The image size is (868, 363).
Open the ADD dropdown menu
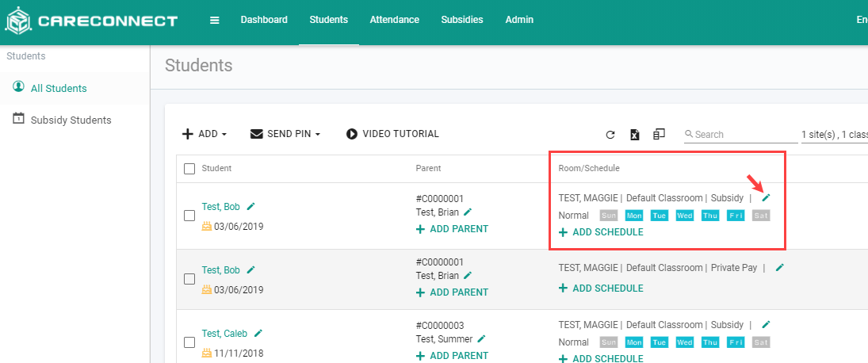[x=205, y=134]
